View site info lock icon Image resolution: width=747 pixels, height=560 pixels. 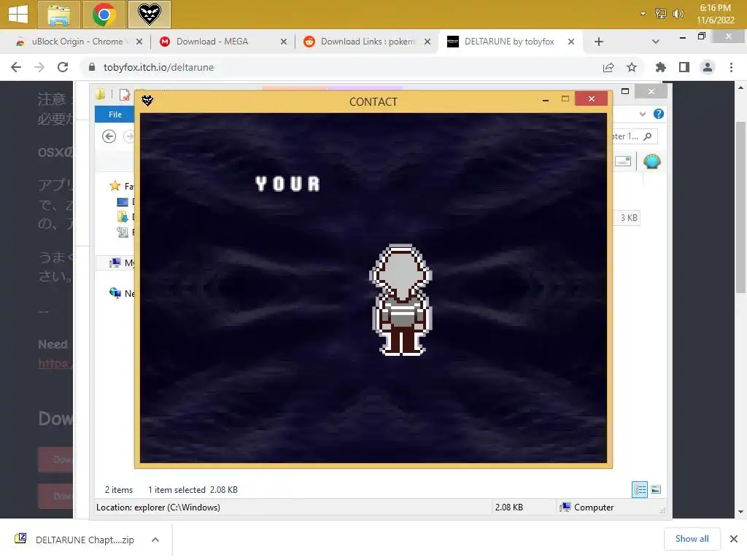92,67
